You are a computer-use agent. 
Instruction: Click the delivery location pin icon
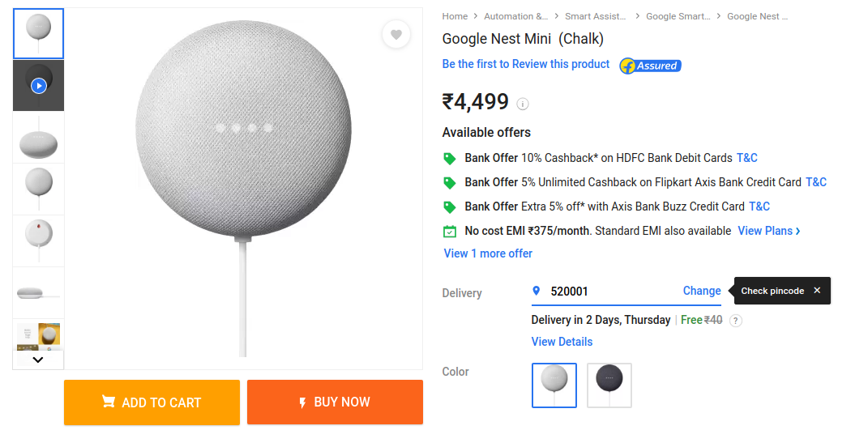coord(536,291)
